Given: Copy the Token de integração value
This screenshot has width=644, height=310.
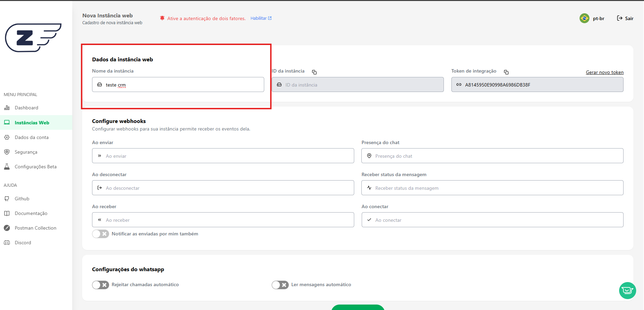Looking at the screenshot, I should (x=506, y=72).
